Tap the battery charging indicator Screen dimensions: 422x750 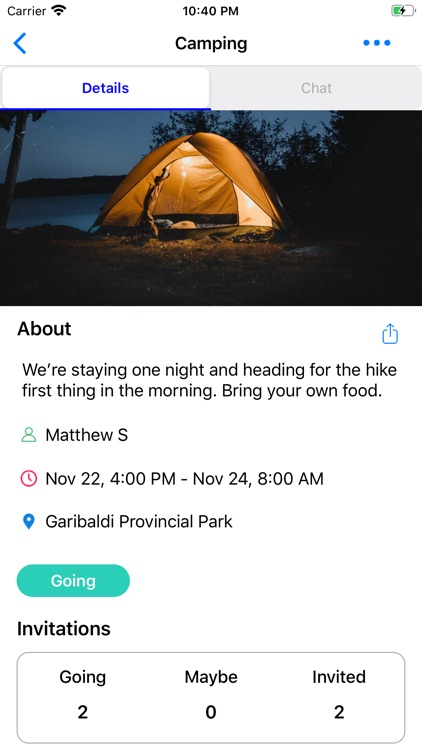pos(403,11)
